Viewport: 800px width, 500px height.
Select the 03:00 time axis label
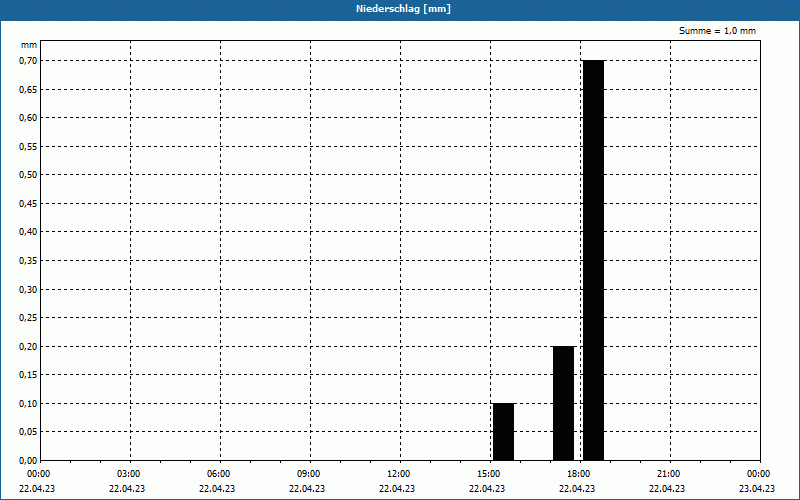(x=129, y=474)
